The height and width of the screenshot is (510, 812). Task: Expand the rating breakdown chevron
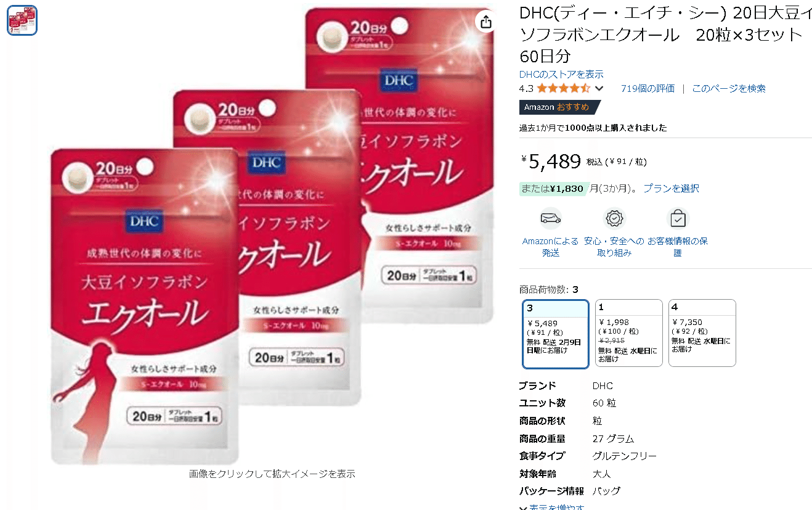click(599, 89)
